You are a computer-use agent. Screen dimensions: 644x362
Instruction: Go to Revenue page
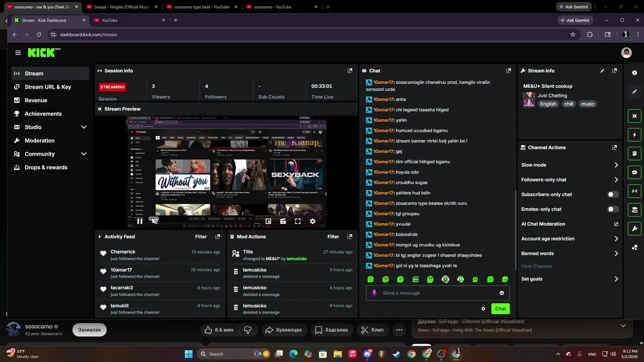(x=50, y=100)
